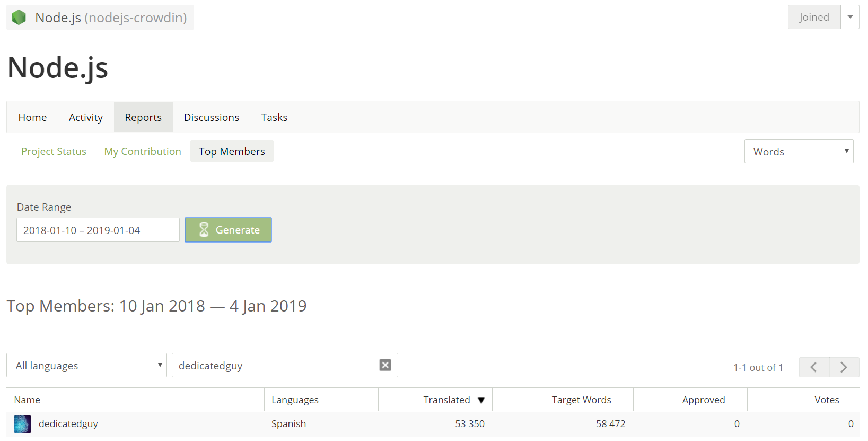Open the My Contribution report

[143, 151]
